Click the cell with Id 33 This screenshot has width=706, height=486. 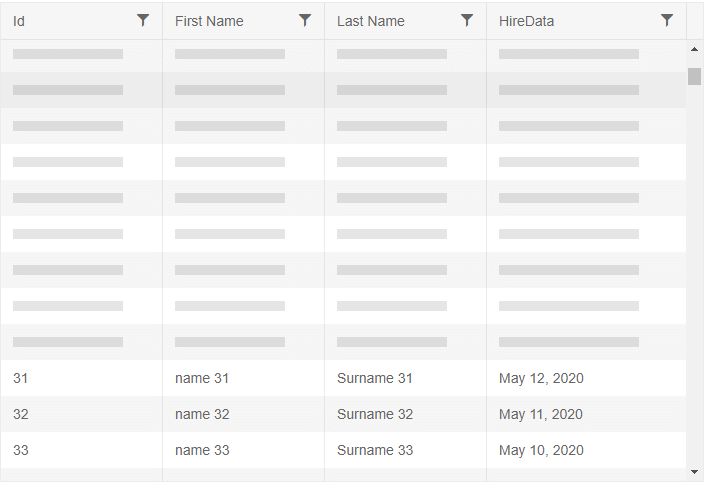click(x=21, y=450)
